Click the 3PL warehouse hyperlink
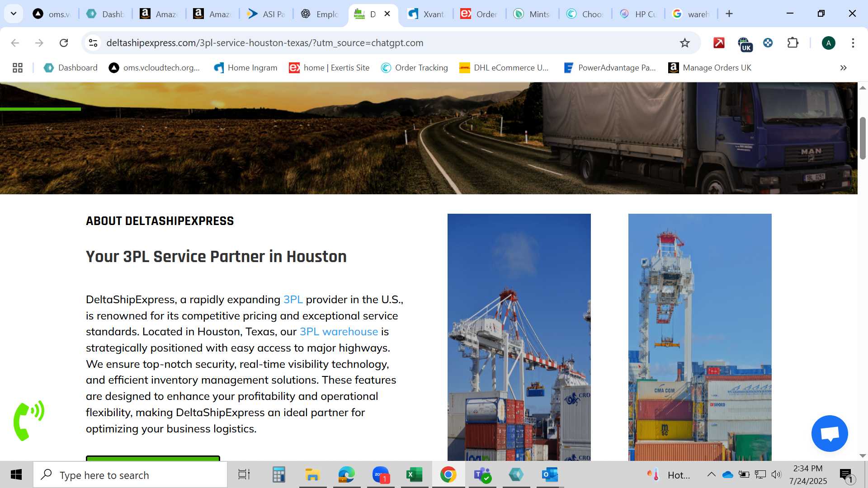 pyautogui.click(x=339, y=332)
